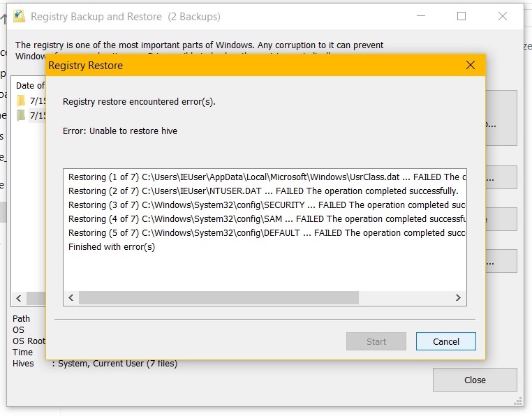Viewport: 532px width, 416px height.
Task: Click the log's right scroll arrow
Action: pos(458,298)
